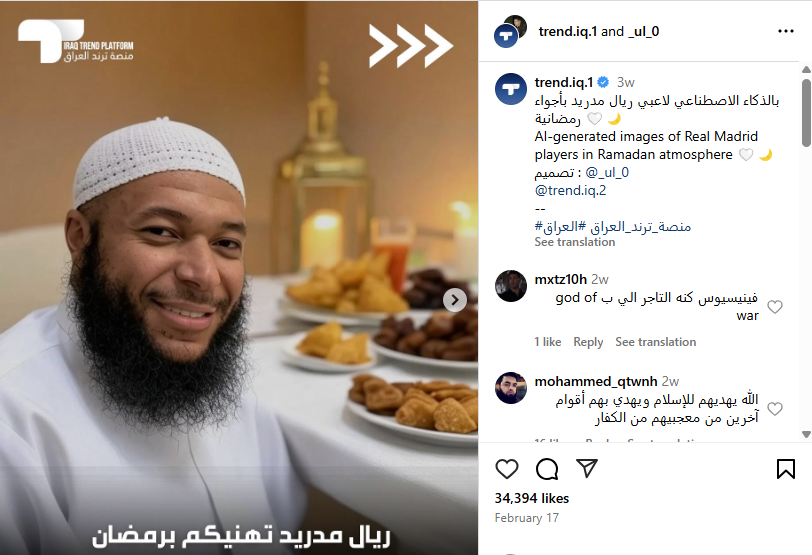Viewport: 812px width, 555px height.
Task: Like the comment by mxtz10h
Action: (775, 306)
